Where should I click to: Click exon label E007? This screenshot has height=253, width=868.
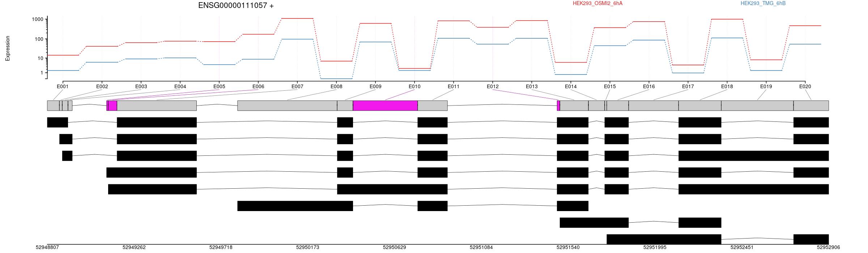coord(297,86)
